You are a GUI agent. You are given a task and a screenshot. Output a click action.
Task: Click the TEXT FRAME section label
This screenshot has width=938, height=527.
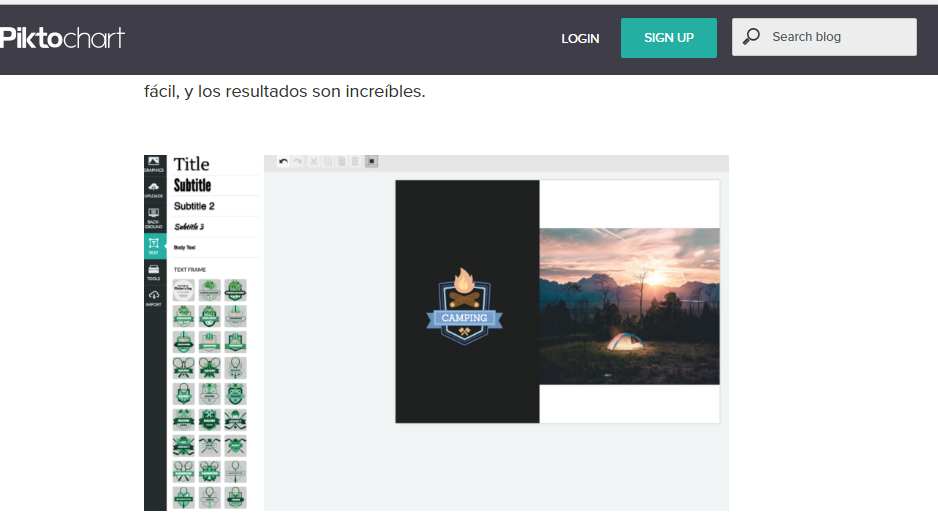click(190, 270)
